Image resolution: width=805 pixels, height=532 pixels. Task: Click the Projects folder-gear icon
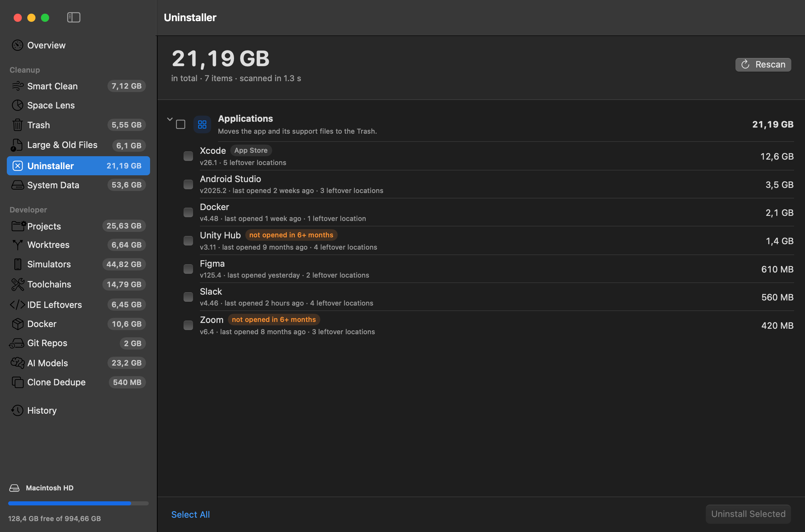click(x=18, y=226)
